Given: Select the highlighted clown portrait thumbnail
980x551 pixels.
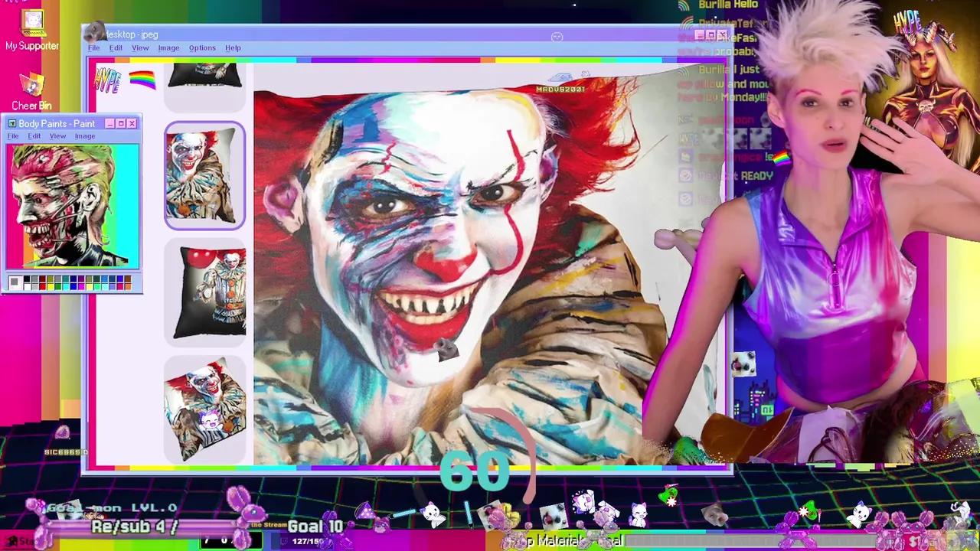Looking at the screenshot, I should tap(204, 176).
